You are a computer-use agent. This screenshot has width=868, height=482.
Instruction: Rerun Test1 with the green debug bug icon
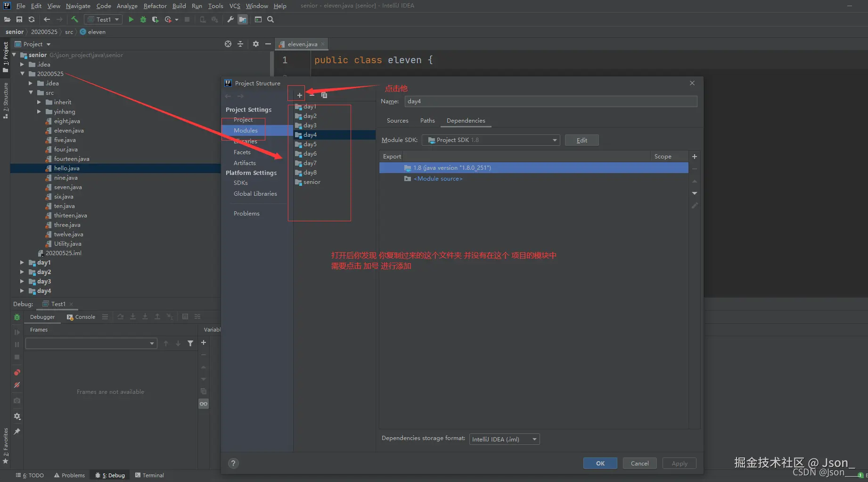coord(17,317)
